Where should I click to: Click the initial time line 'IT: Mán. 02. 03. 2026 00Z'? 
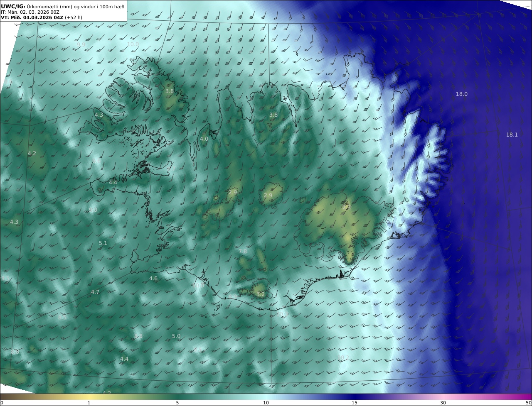click(30, 12)
